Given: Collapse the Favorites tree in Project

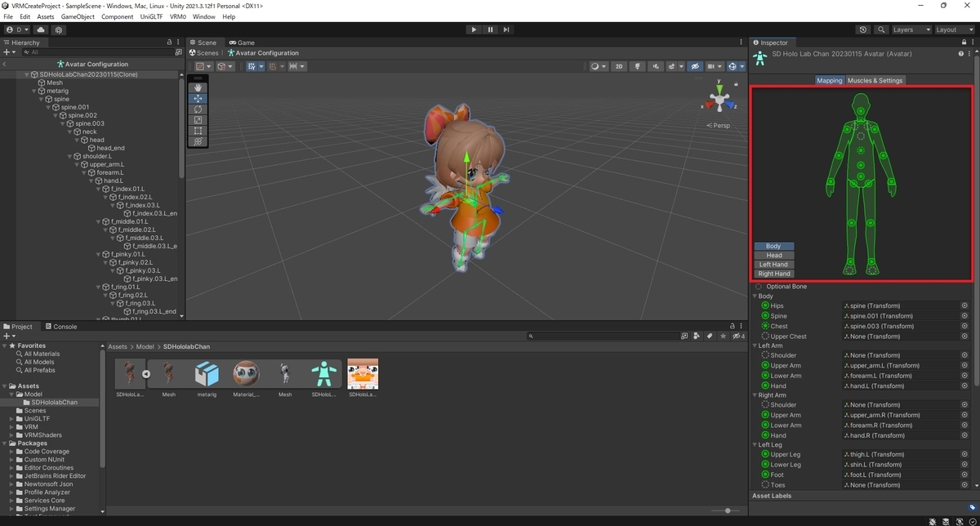Looking at the screenshot, I should pos(5,345).
